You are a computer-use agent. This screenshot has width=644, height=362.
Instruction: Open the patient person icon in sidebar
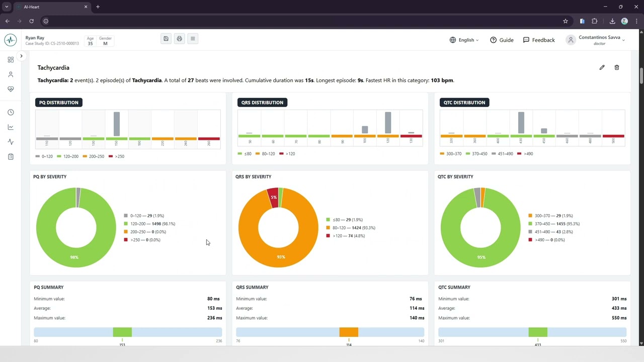11,74
